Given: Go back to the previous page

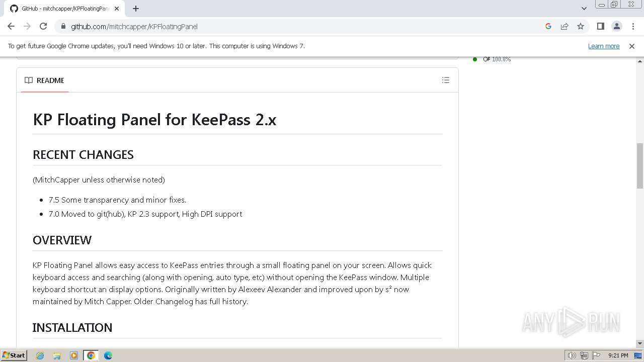Looking at the screenshot, I should (11, 26).
